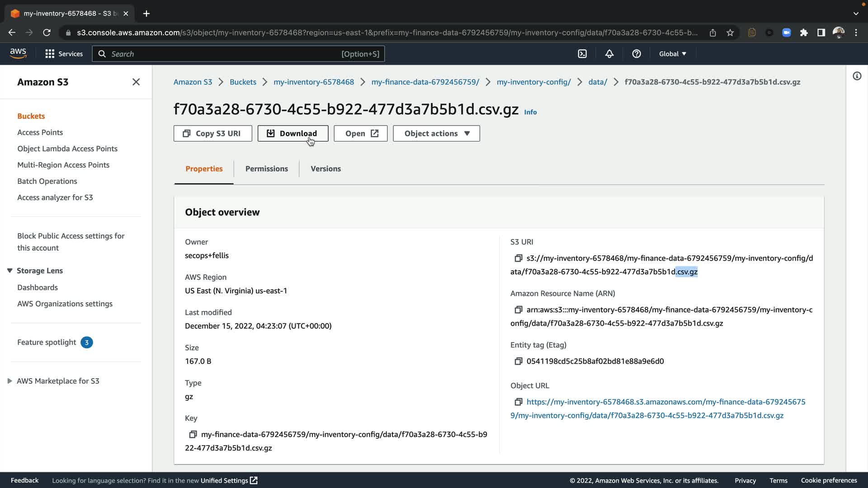Open the info panel icon at right edge
This screenshot has height=488, width=868.
(x=857, y=76)
